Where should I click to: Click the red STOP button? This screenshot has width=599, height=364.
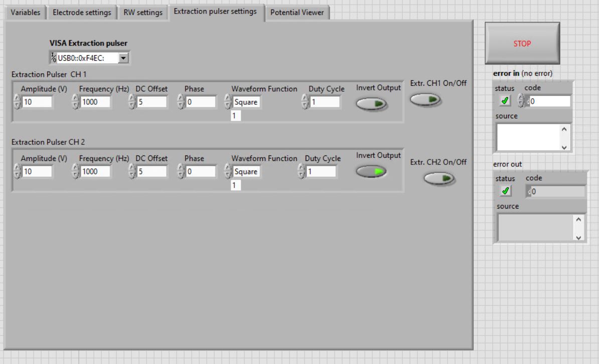pyautogui.click(x=522, y=43)
